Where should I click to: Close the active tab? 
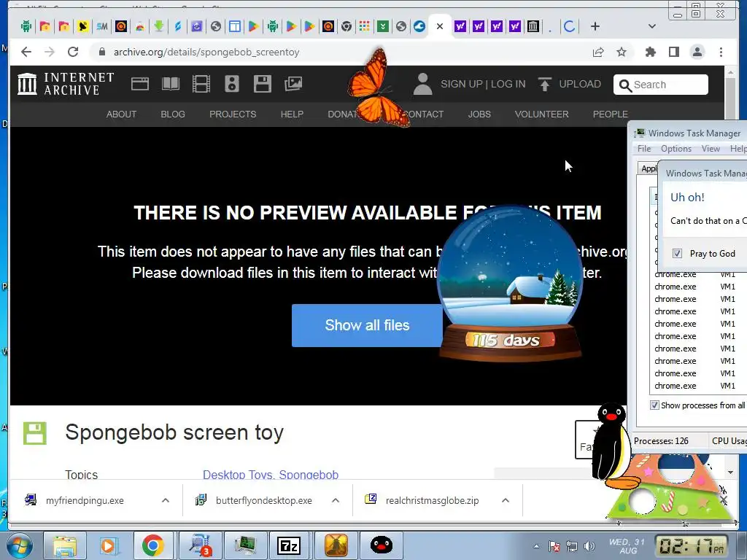440,27
